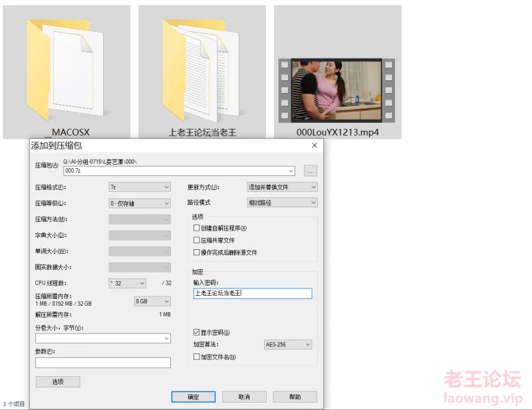The width and height of the screenshot is (532, 410).
Task: Confirm with the 确定 button
Action: 194,397
